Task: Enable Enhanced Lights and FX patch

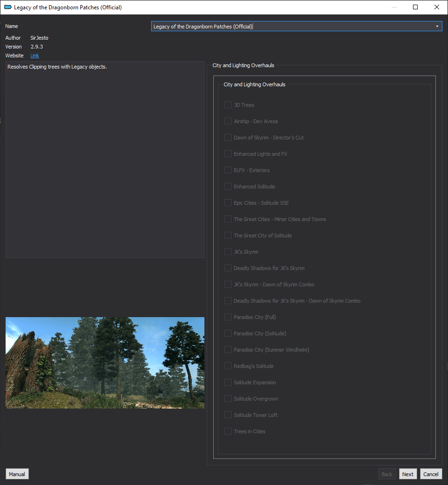Action: 228,154
